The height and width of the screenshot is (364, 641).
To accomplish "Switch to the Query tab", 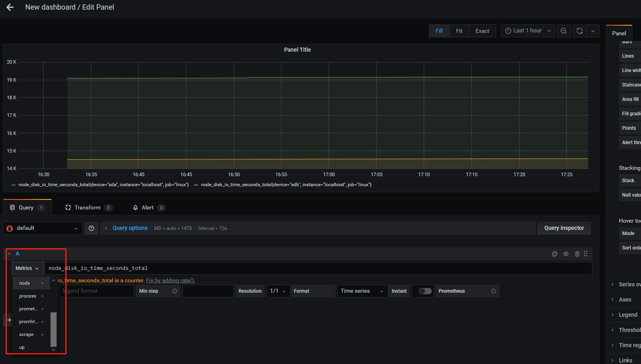I will [x=27, y=207].
